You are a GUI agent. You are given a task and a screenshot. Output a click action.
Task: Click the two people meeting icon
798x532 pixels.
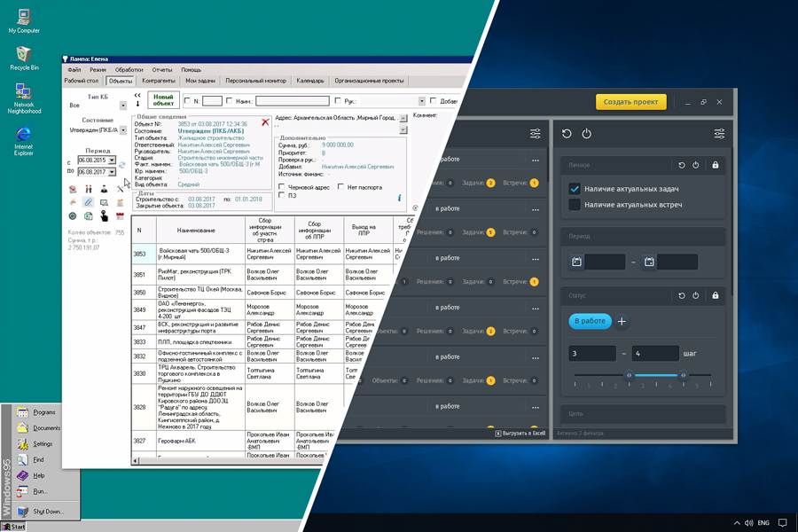[88, 189]
